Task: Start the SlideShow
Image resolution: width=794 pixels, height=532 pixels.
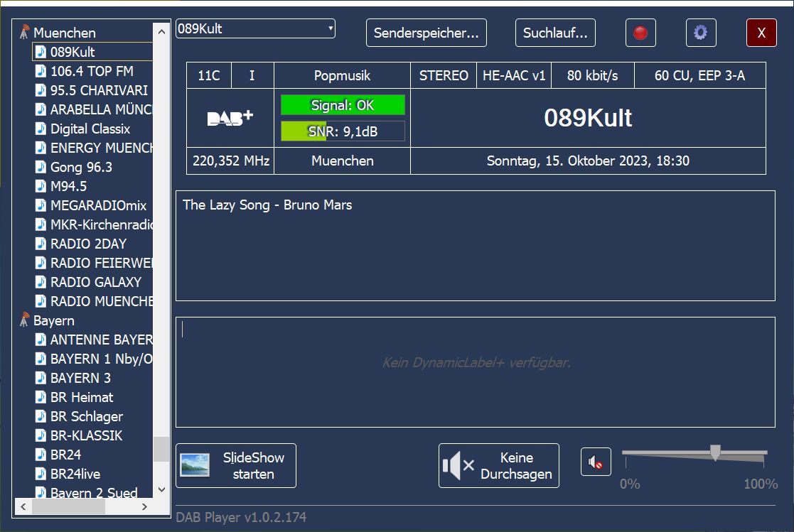Action: click(x=236, y=466)
